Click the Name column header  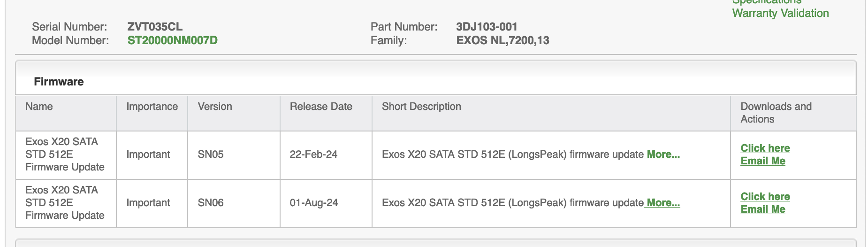click(39, 107)
